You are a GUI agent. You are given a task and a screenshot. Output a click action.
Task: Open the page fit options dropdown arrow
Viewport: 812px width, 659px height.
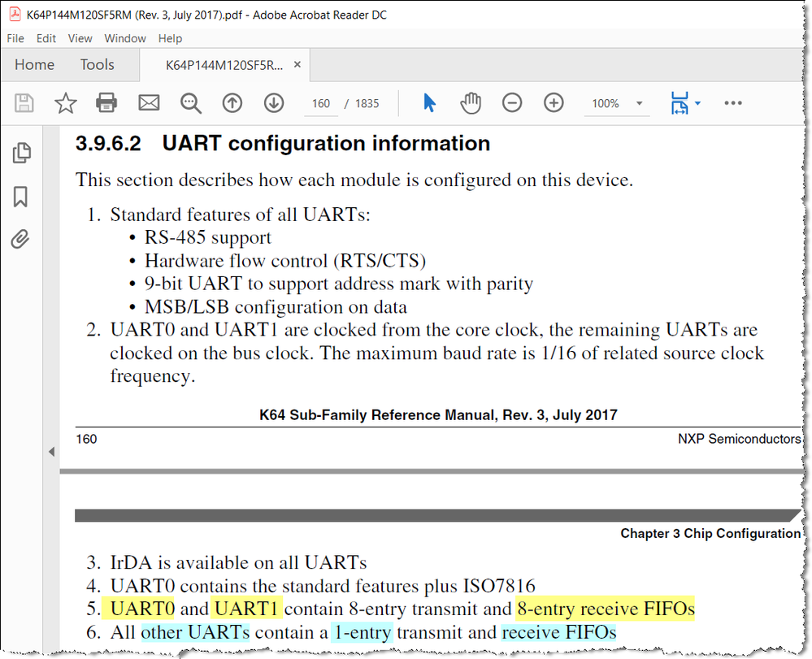[697, 103]
